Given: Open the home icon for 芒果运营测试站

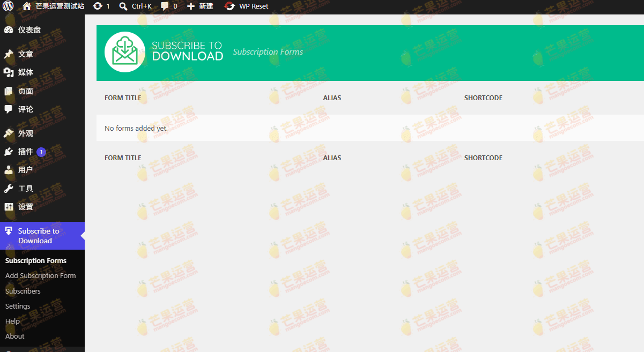Looking at the screenshot, I should (27, 6).
